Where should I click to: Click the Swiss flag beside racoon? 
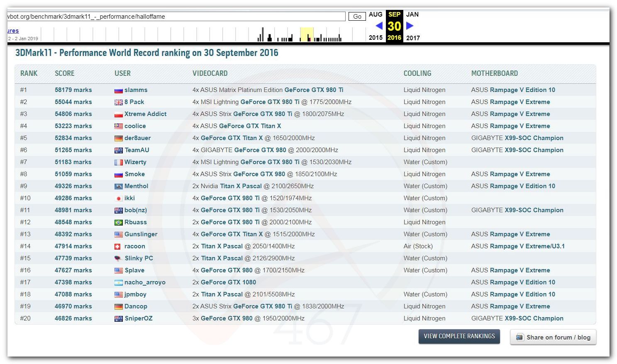[x=119, y=247]
